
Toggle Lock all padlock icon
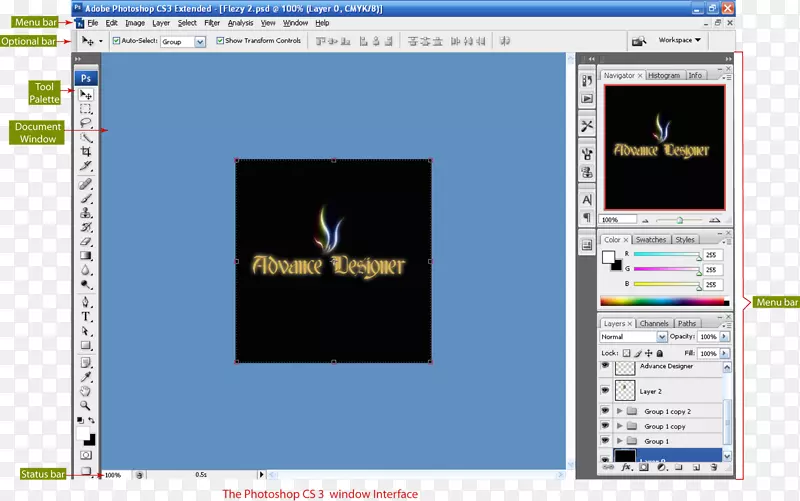(660, 353)
